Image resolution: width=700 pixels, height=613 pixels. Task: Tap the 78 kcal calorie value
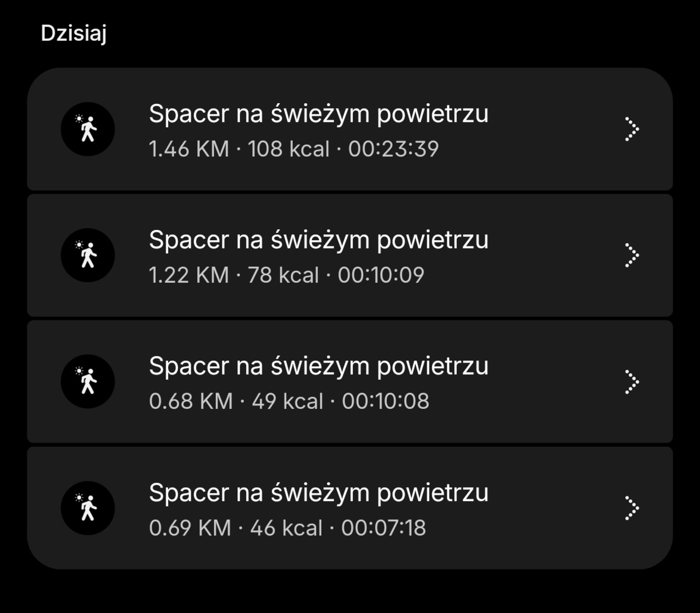pyautogui.click(x=283, y=275)
